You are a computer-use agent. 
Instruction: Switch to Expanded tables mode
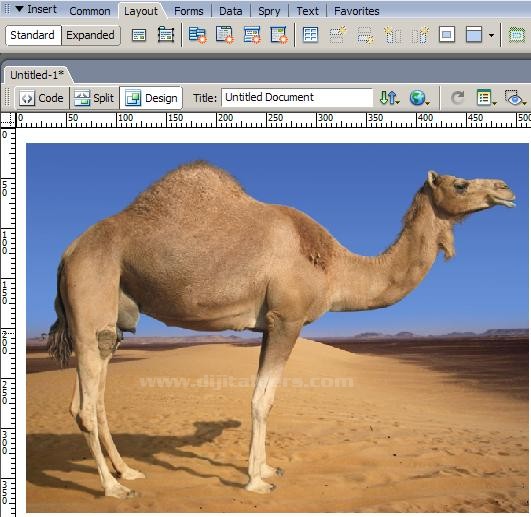click(90, 35)
